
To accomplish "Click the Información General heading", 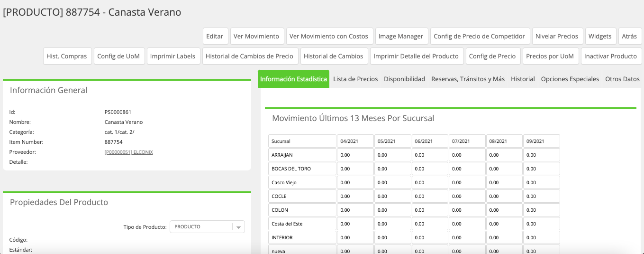I will 48,90.
